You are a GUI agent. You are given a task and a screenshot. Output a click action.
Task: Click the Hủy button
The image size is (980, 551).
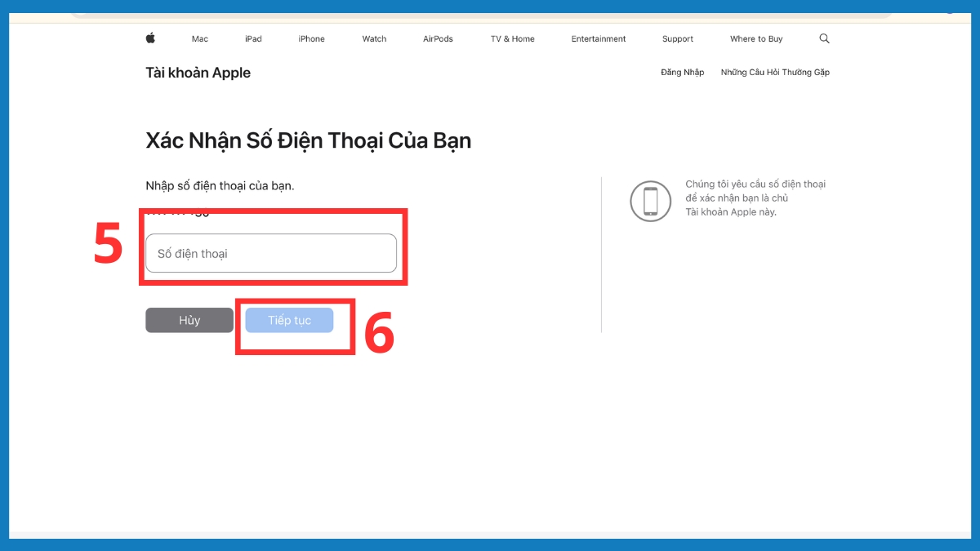point(189,319)
